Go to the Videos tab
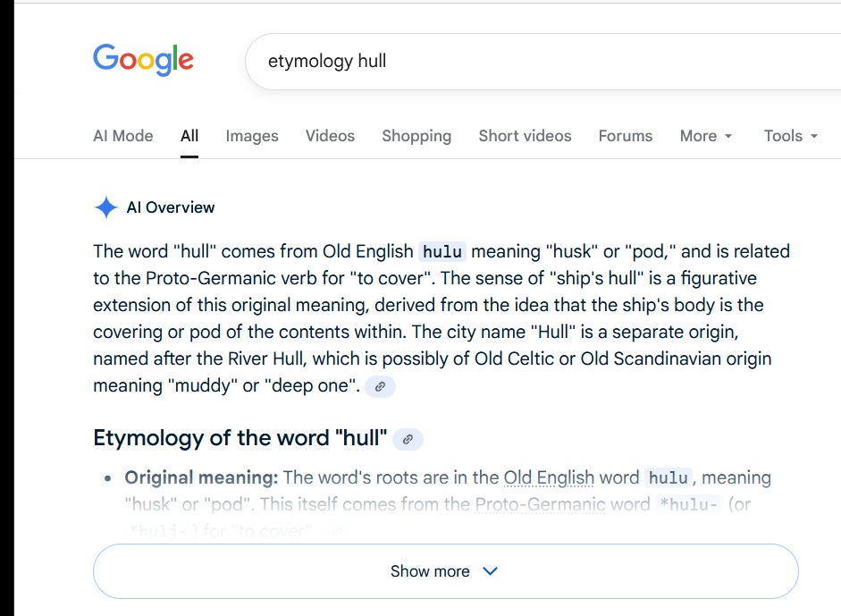The width and height of the screenshot is (841, 616). [x=330, y=136]
